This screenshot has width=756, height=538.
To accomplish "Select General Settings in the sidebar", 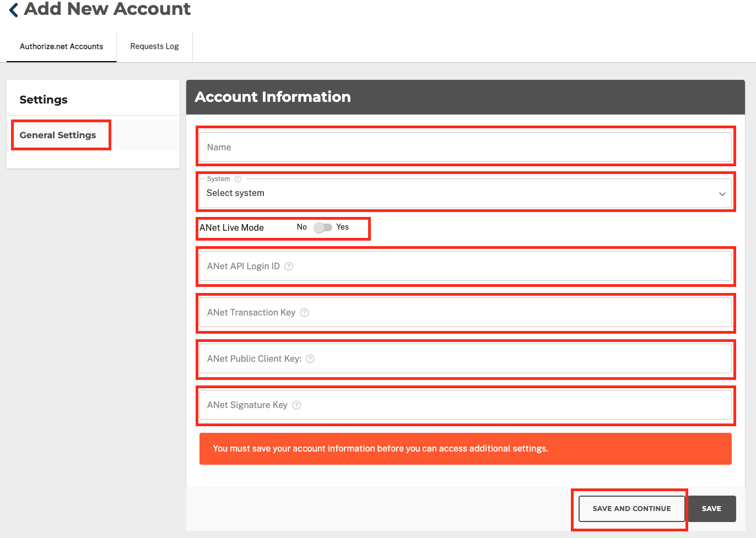I will coord(58,135).
